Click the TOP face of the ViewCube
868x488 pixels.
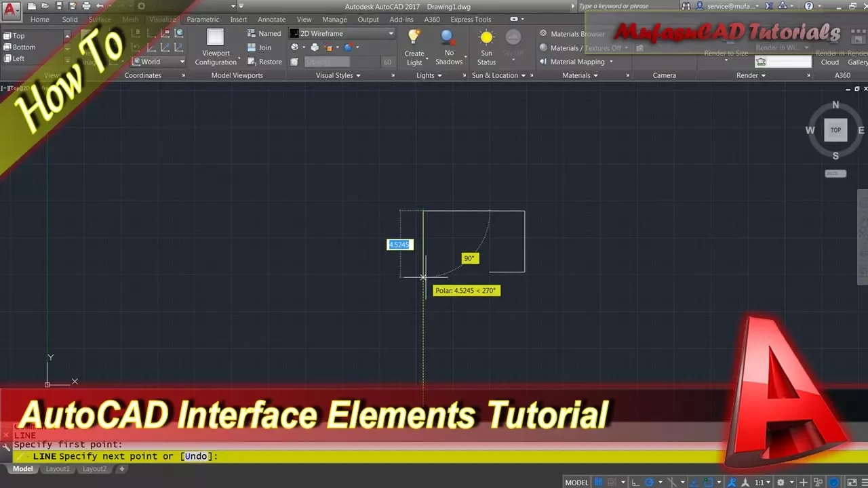[x=835, y=130]
